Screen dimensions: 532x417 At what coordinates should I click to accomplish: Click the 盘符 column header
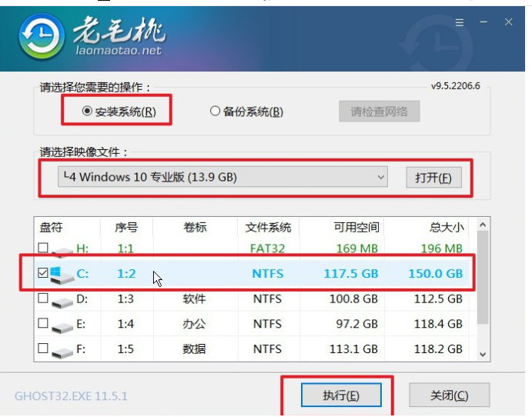click(51, 227)
